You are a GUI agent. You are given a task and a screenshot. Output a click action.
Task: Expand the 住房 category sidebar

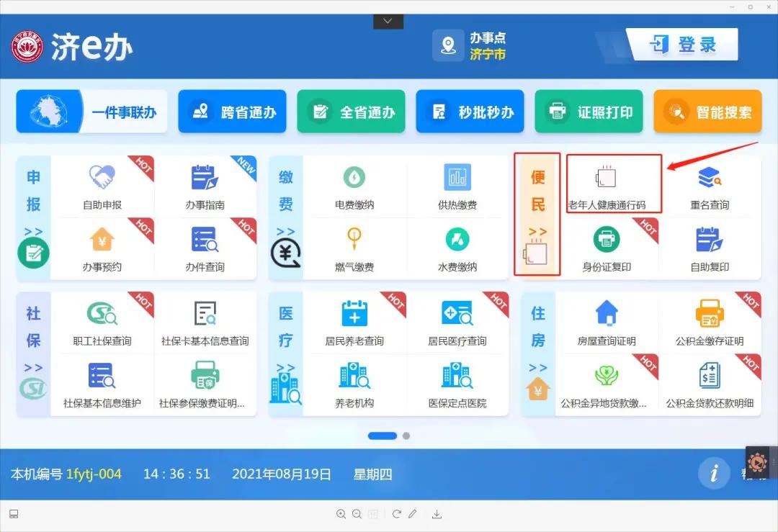[x=538, y=354]
